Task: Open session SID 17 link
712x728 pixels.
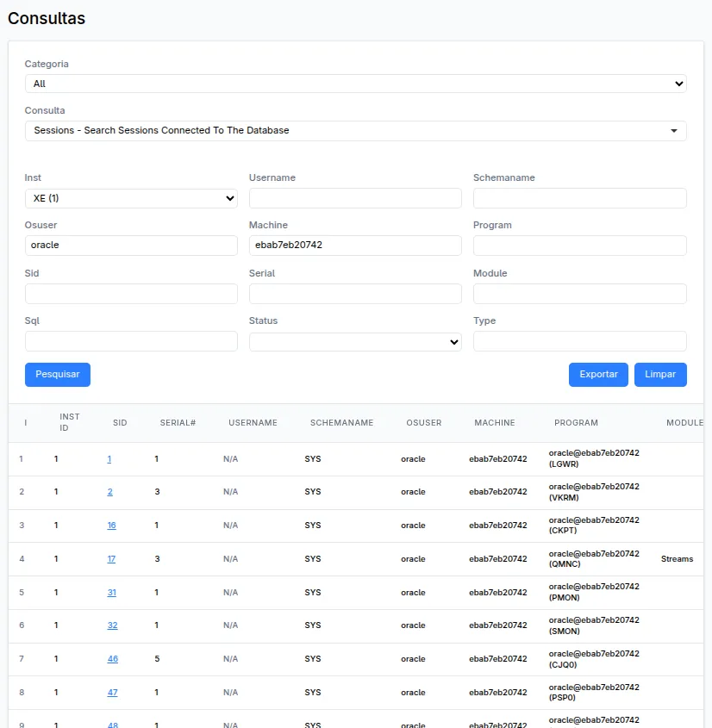Action: click(x=111, y=559)
